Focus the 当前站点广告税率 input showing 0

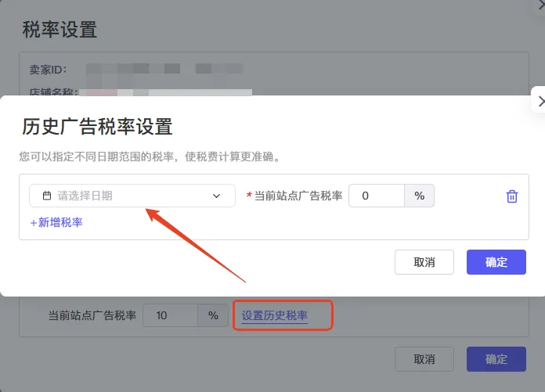coord(377,196)
